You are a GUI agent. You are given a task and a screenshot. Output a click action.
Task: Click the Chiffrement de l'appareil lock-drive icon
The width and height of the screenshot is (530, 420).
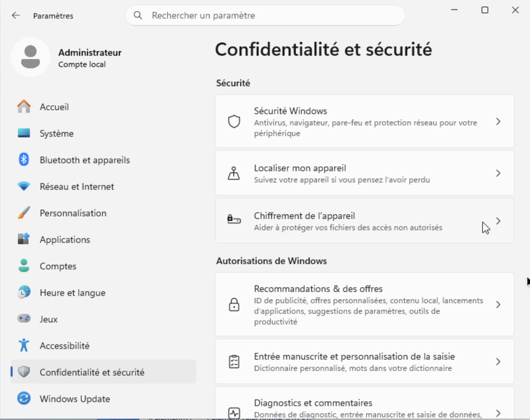[x=234, y=219]
